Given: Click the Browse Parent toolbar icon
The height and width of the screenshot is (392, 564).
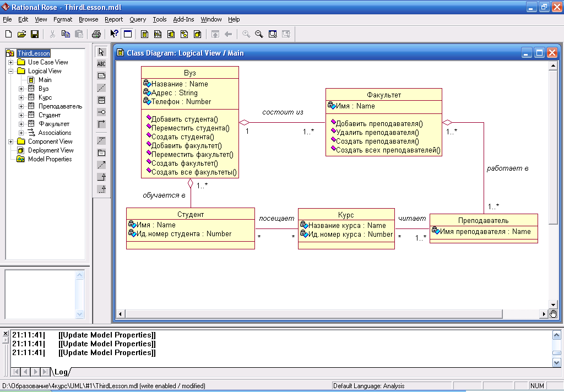Looking at the screenshot, I should [215, 34].
